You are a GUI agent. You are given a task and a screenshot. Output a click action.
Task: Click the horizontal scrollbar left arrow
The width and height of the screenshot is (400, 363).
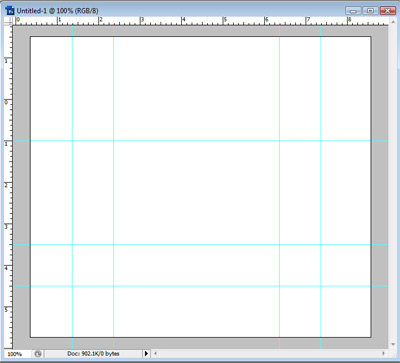coord(155,353)
